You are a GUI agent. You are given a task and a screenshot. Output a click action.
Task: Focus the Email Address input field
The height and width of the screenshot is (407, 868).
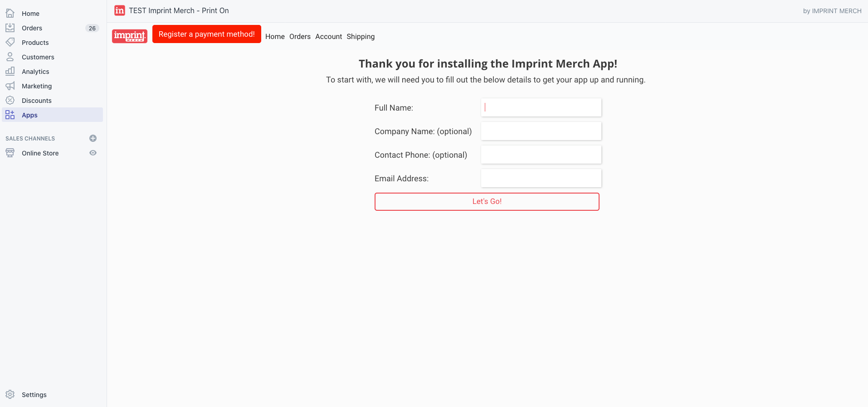[x=541, y=179]
